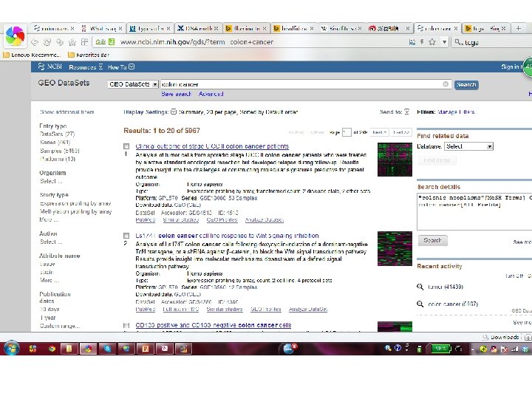Image resolution: width=532 pixels, height=399 pixels.
Task: Open the Save search link
Action: (x=176, y=94)
